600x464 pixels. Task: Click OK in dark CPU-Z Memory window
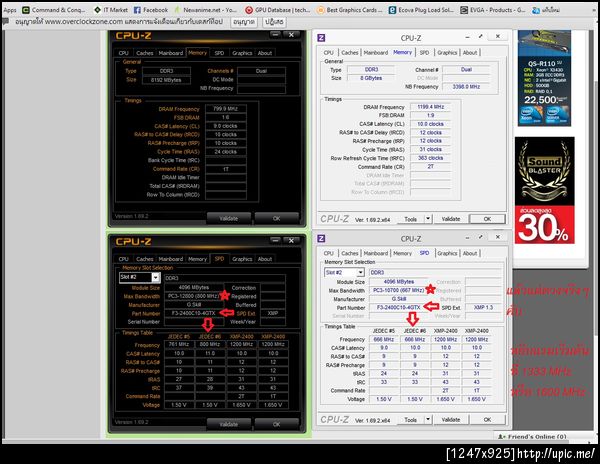(x=276, y=218)
